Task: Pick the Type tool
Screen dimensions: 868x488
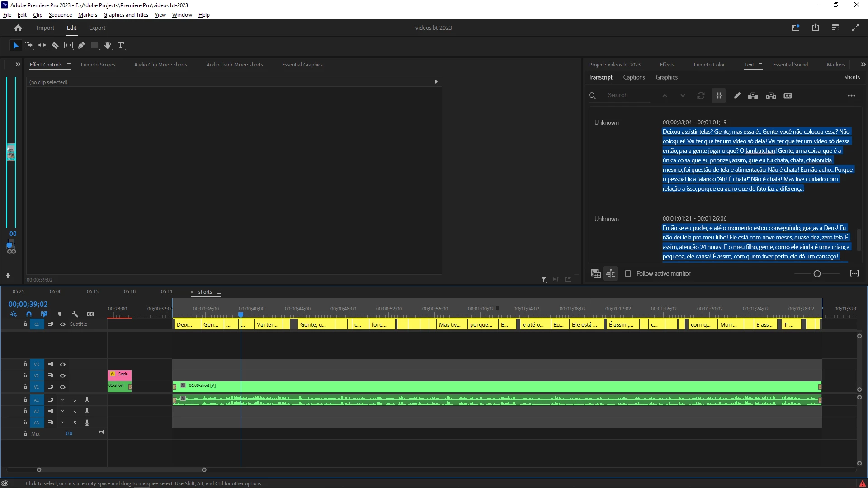Action: pos(121,45)
